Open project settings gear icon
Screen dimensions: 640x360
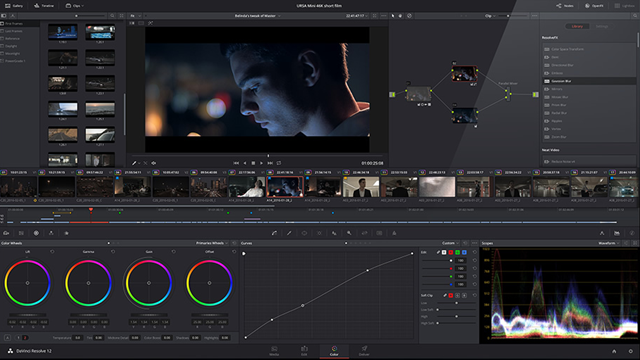click(x=631, y=351)
